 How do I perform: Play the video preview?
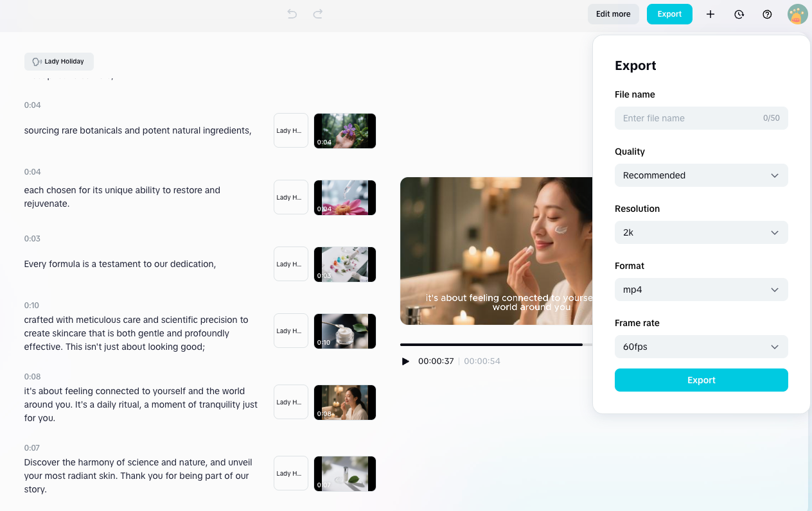click(x=405, y=361)
